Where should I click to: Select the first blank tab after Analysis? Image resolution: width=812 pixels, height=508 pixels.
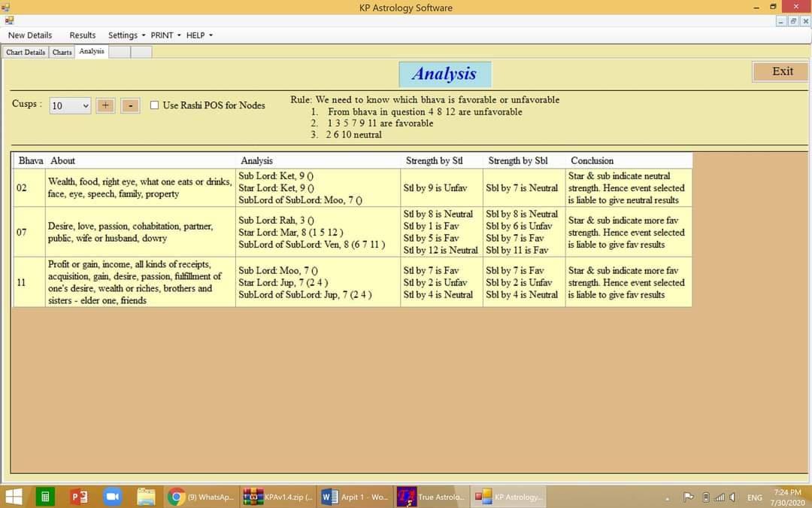(x=119, y=53)
